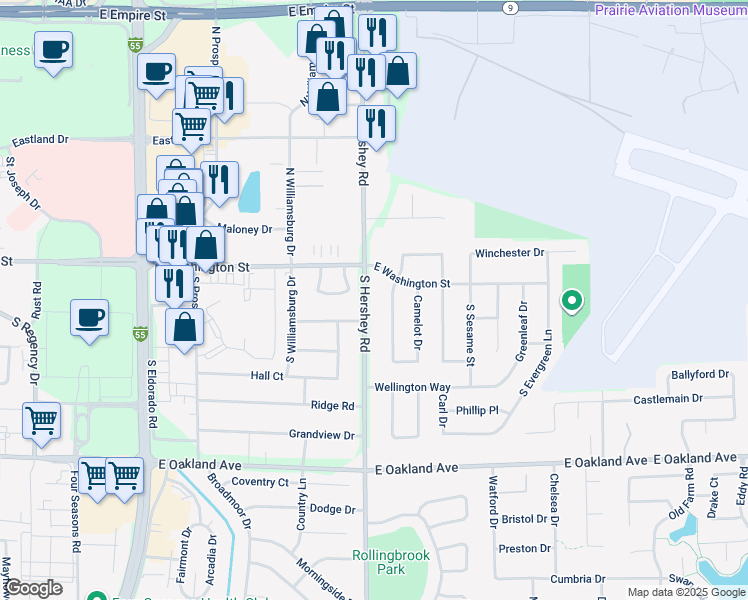This screenshot has height=600, width=748.
Task: Click the Map data ©2025 Google notice
Action: coord(687,592)
